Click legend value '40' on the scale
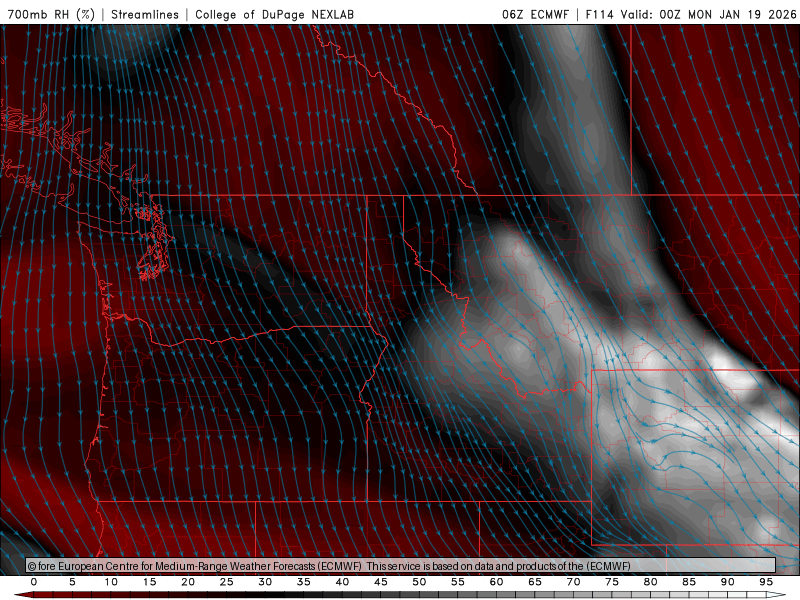The height and width of the screenshot is (600, 800). click(342, 582)
